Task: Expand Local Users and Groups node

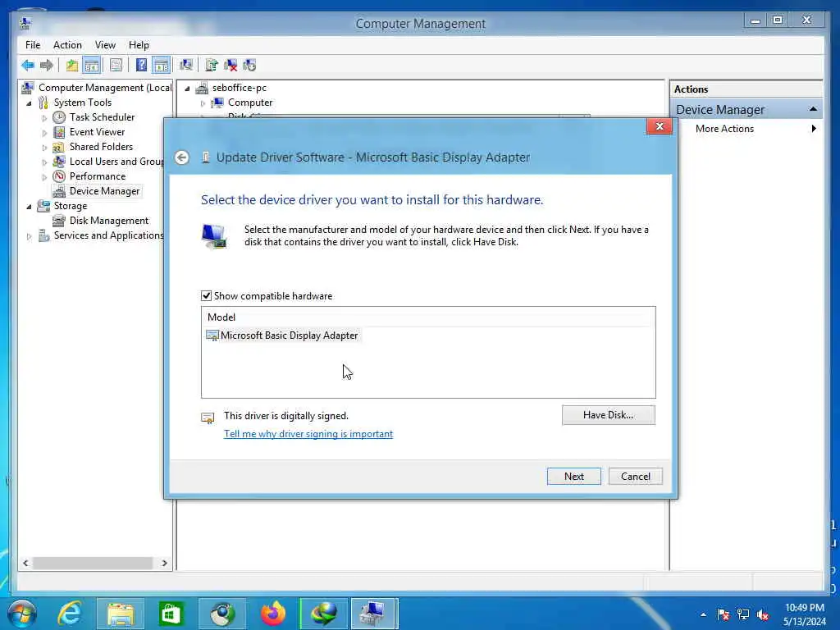Action: pyautogui.click(x=44, y=162)
